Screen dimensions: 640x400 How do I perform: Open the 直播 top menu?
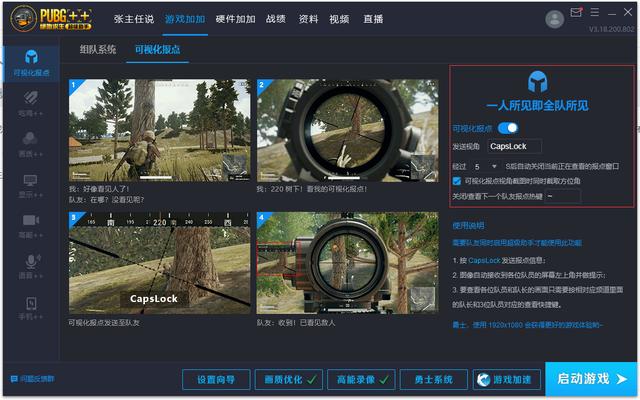(x=373, y=19)
